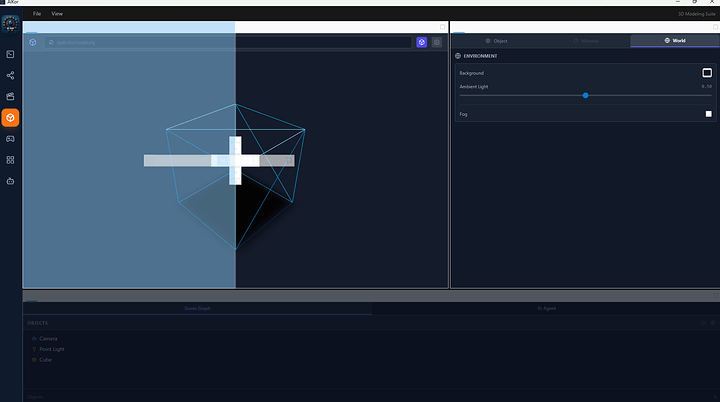Open the terminal panel in sidebar
Screen dimensions: 720x402
pos(10,54)
